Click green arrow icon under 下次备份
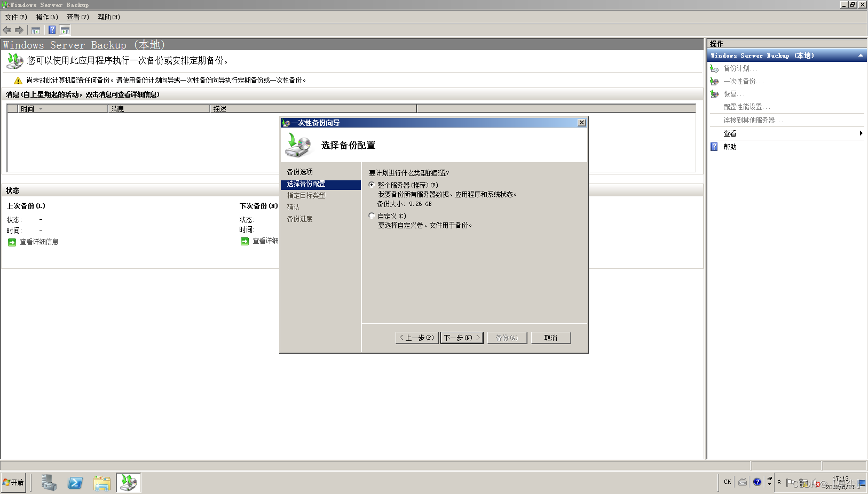This screenshot has height=494, width=868. (x=244, y=242)
